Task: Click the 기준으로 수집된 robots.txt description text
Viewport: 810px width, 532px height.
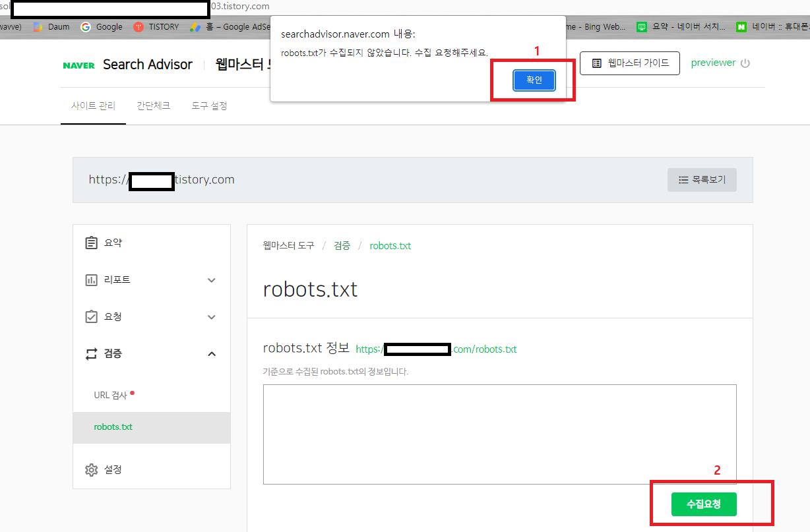Action: pyautogui.click(x=336, y=372)
